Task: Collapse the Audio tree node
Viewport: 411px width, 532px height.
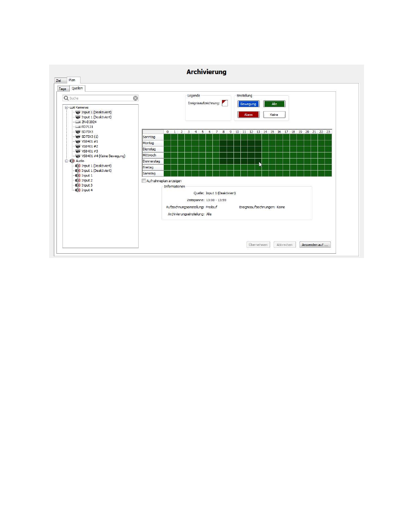Action: (67, 161)
